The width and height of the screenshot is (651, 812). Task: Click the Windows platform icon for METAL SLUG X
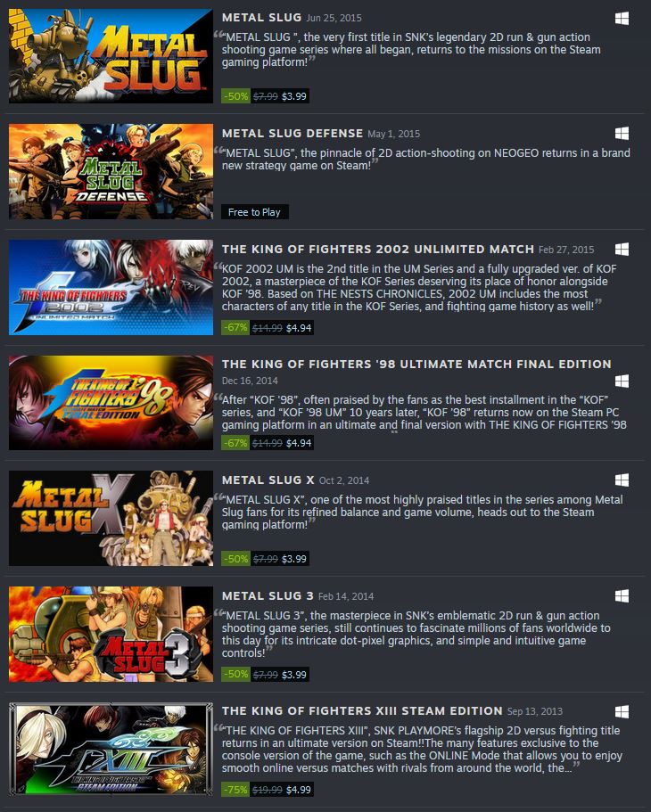622,480
